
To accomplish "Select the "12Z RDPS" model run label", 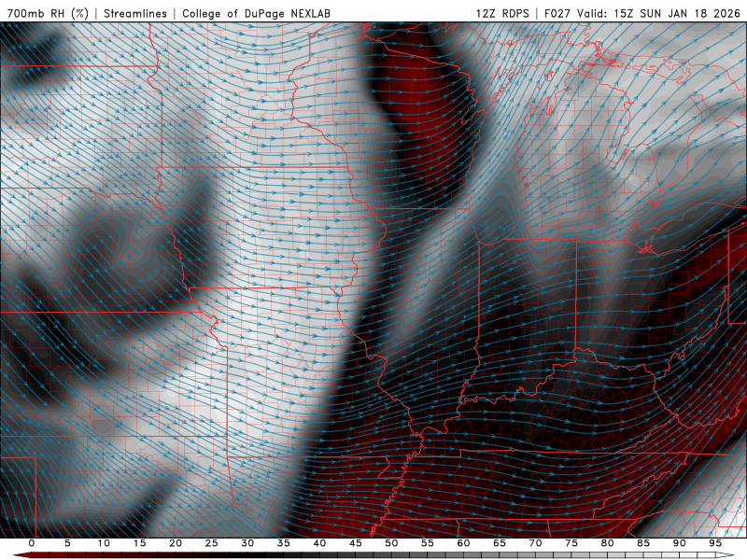I will (x=502, y=13).
